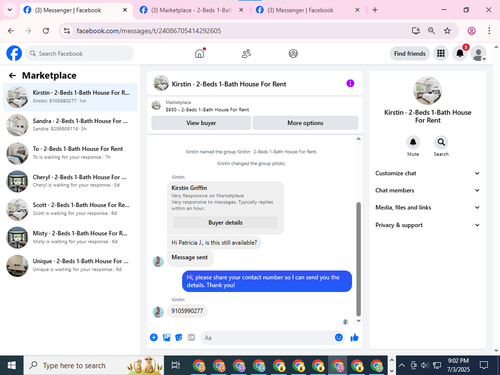This screenshot has height=375, width=500.
Task: Open the tab search dropdown arrow
Action: pyautogui.click(x=10, y=10)
